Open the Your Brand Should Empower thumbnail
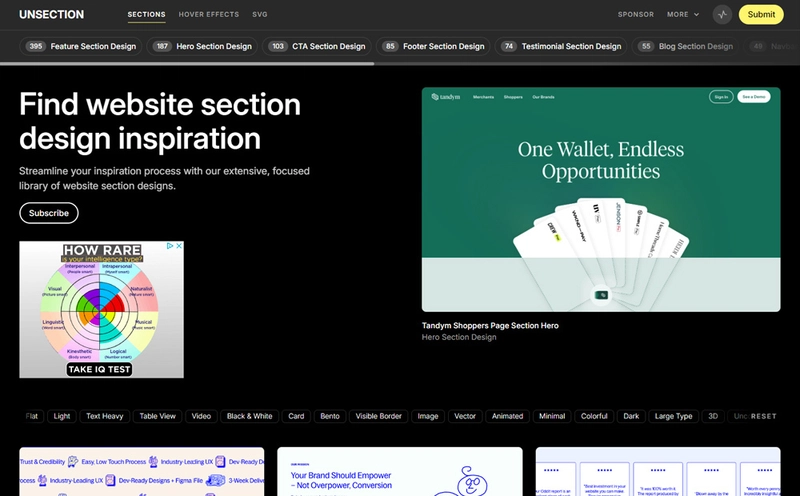Viewport: 800px width, 496px height. (x=400, y=472)
